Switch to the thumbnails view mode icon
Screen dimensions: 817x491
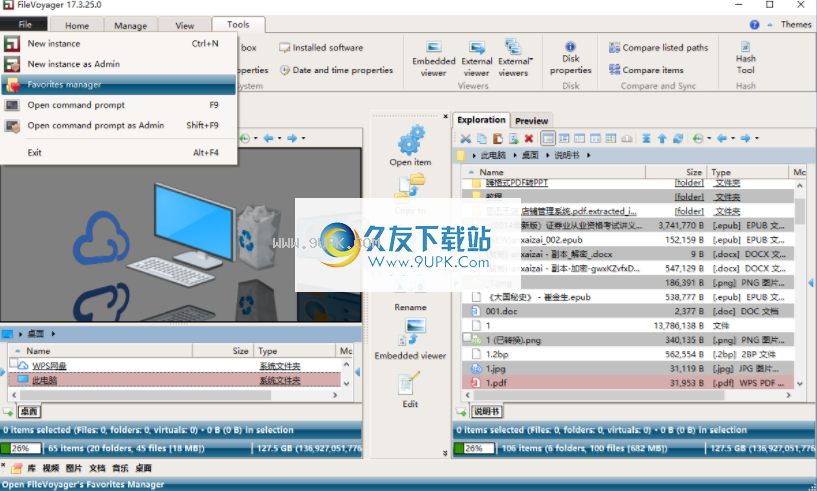click(611, 139)
